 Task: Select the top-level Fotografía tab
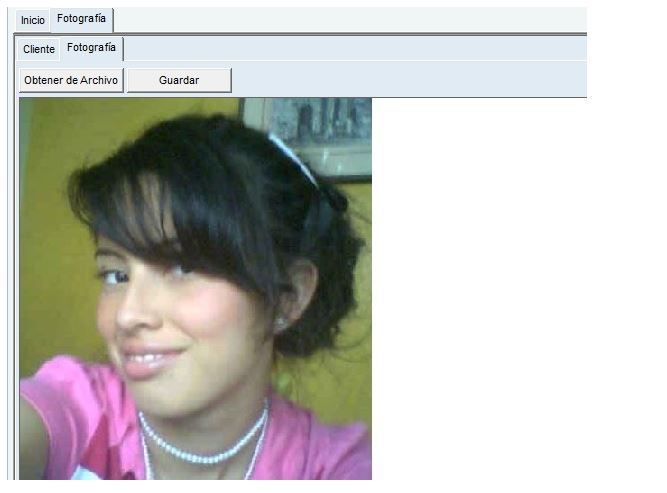click(x=81, y=19)
